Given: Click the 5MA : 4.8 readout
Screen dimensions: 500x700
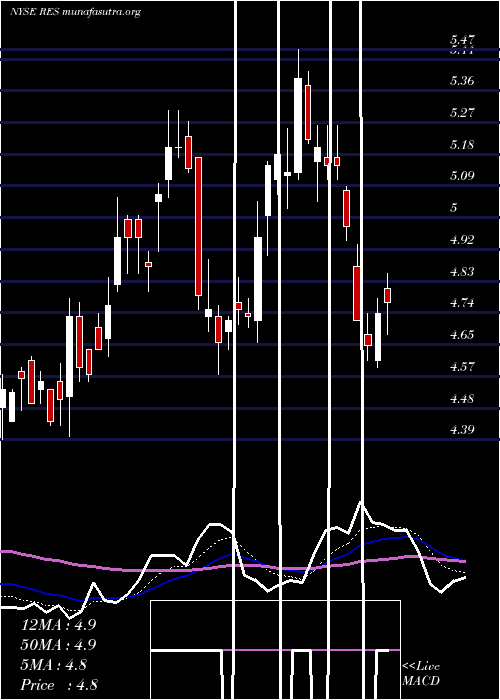Looking at the screenshot, I should [x=54, y=665].
